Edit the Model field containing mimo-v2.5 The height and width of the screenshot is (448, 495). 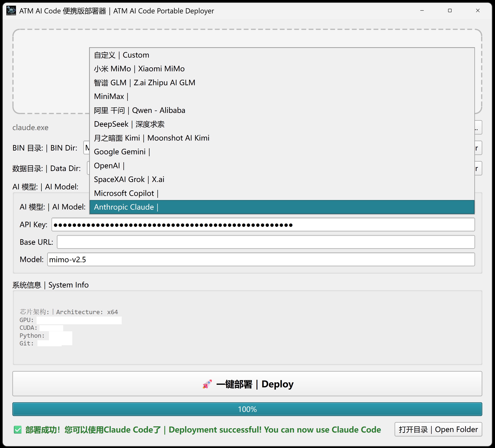(261, 259)
